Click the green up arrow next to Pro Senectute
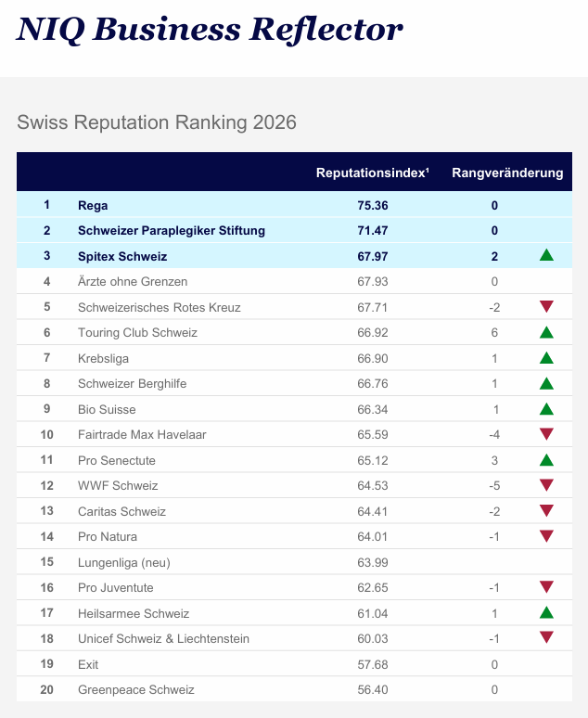Screen dimensions: 588x718 (546, 459)
